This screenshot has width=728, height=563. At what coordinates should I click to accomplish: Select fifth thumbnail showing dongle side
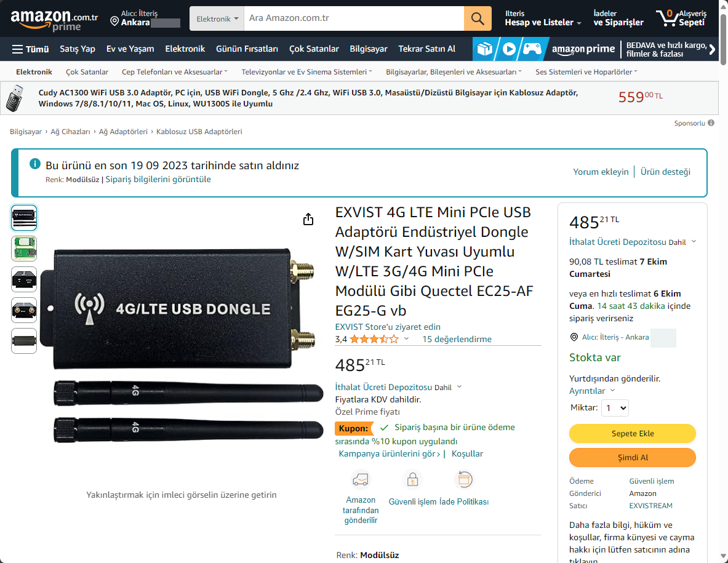coord(24,341)
